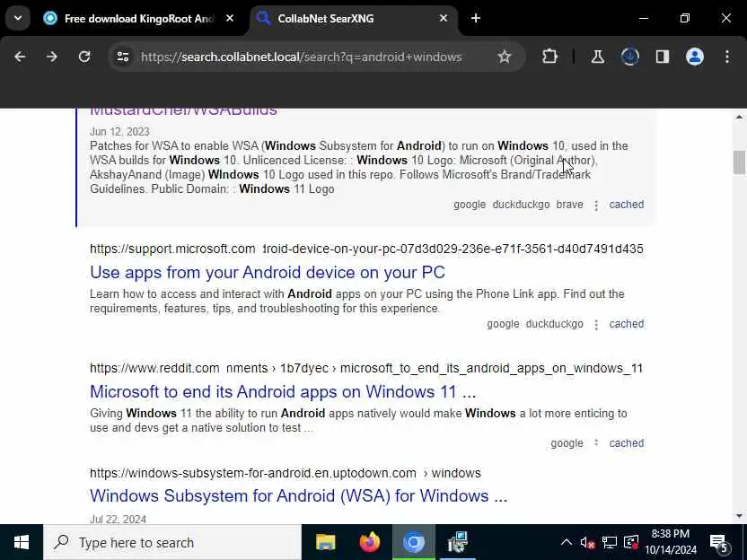View site information for search.collabnet.local
747x560 pixels.
point(123,57)
